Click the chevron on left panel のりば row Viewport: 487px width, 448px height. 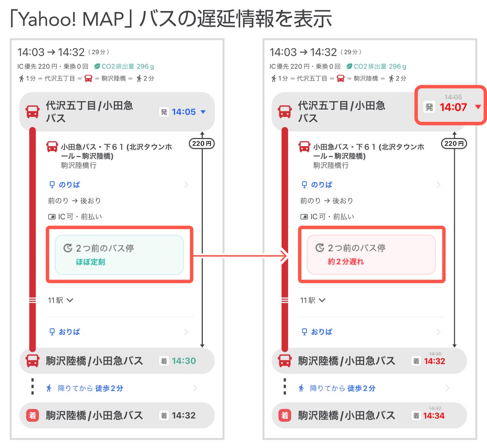click(x=186, y=185)
